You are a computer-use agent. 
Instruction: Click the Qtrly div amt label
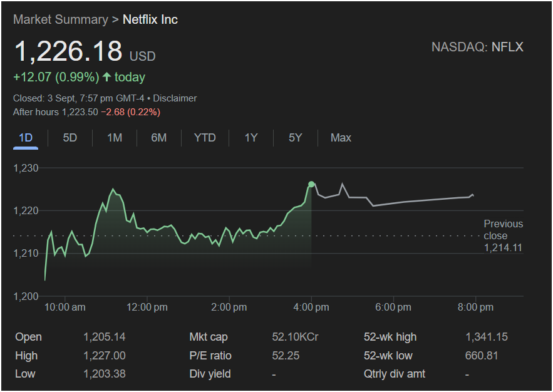coord(395,374)
